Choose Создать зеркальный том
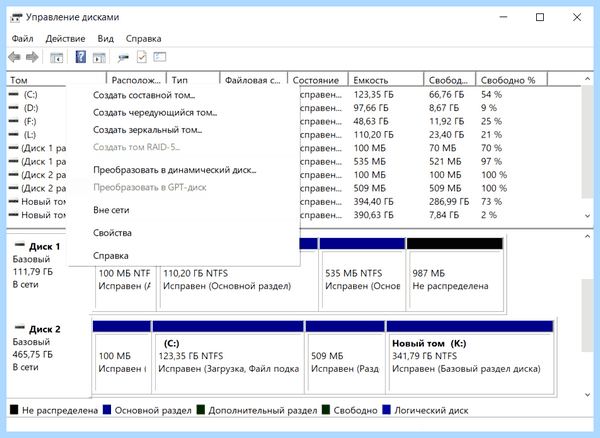Image resolution: width=600 pixels, height=438 pixels. pyautogui.click(x=147, y=130)
